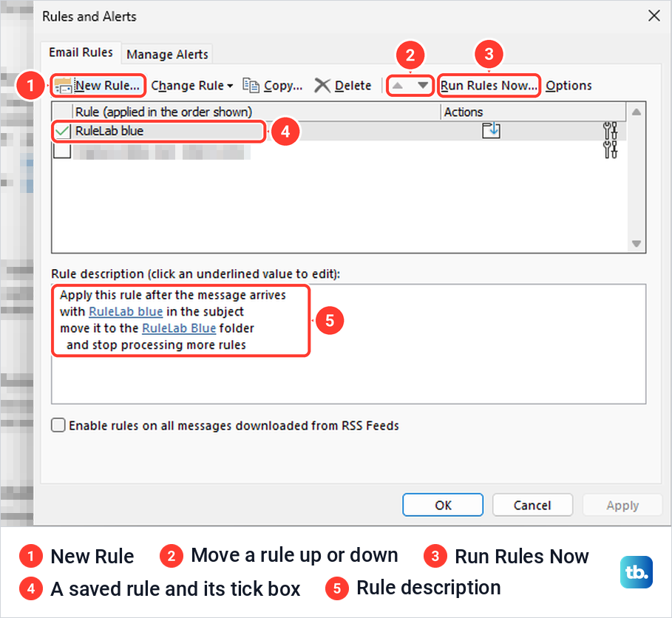Click the New Rule button
Image resolution: width=672 pixels, height=618 pixels.
click(98, 85)
